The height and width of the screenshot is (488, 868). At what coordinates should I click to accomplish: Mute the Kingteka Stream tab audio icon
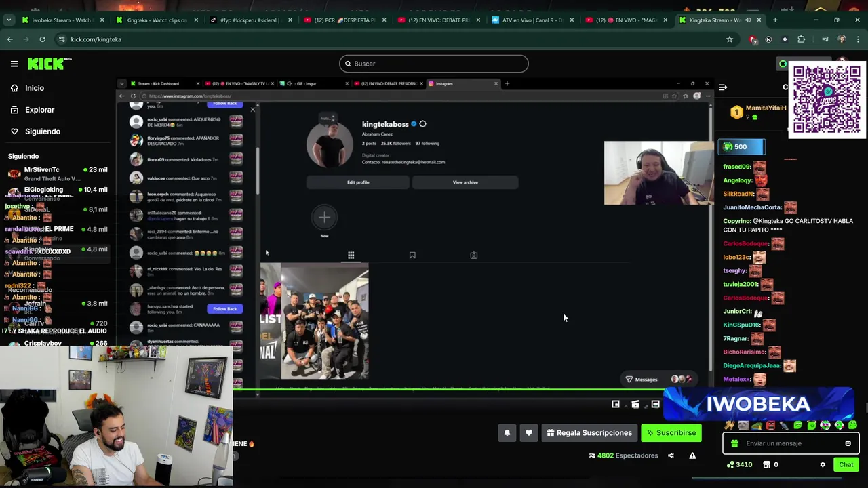tap(748, 20)
